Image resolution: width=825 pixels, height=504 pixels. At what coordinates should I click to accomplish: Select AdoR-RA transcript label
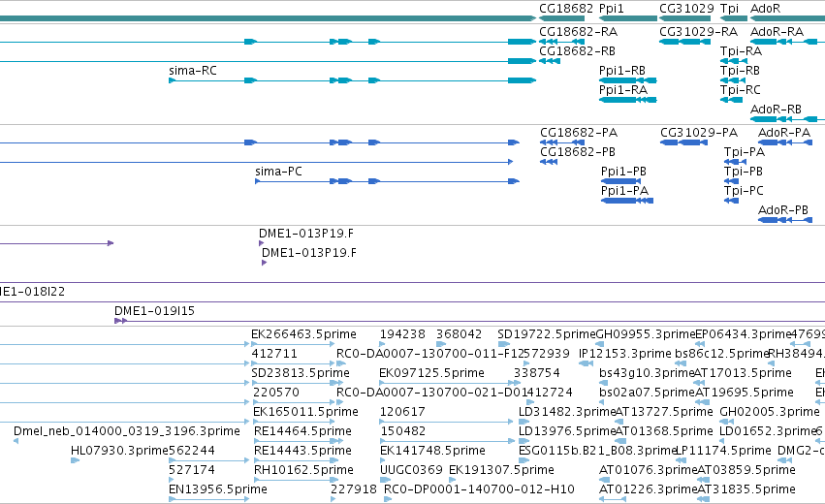777,32
